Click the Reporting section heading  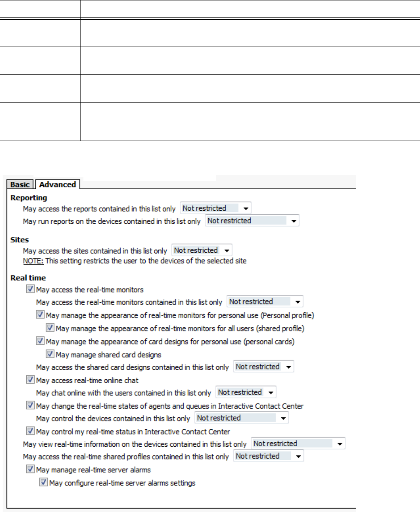tap(29, 198)
